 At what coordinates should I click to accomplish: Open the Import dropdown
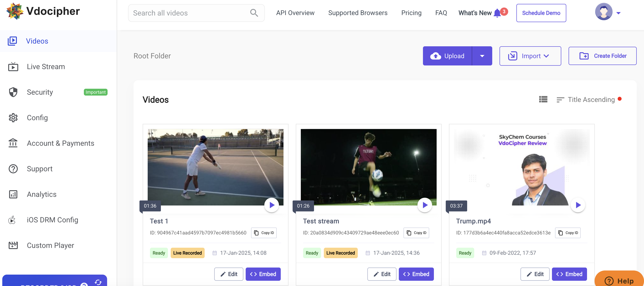point(530,56)
